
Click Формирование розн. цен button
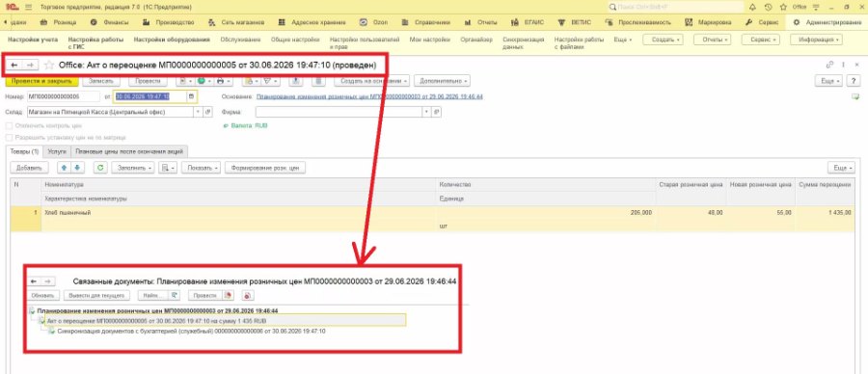(265, 167)
